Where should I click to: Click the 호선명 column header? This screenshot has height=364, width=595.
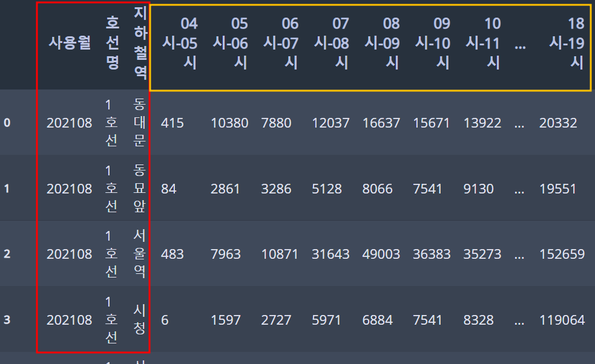click(x=113, y=43)
